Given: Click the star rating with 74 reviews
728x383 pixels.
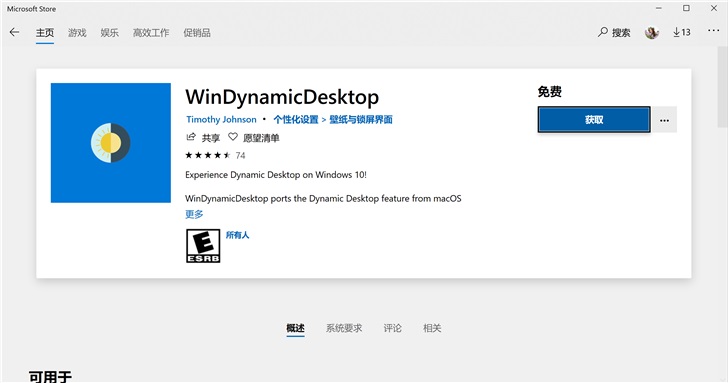Looking at the screenshot, I should click(215, 155).
